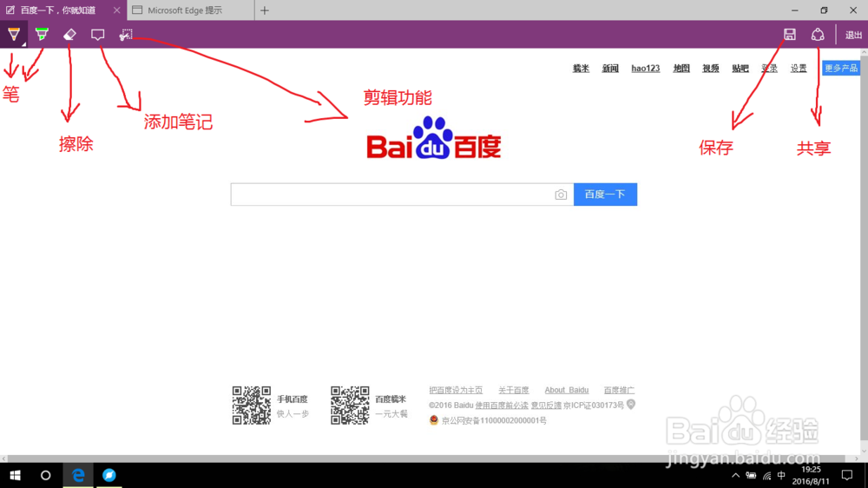Open About Baidu link
The height and width of the screenshot is (488, 868).
click(566, 390)
